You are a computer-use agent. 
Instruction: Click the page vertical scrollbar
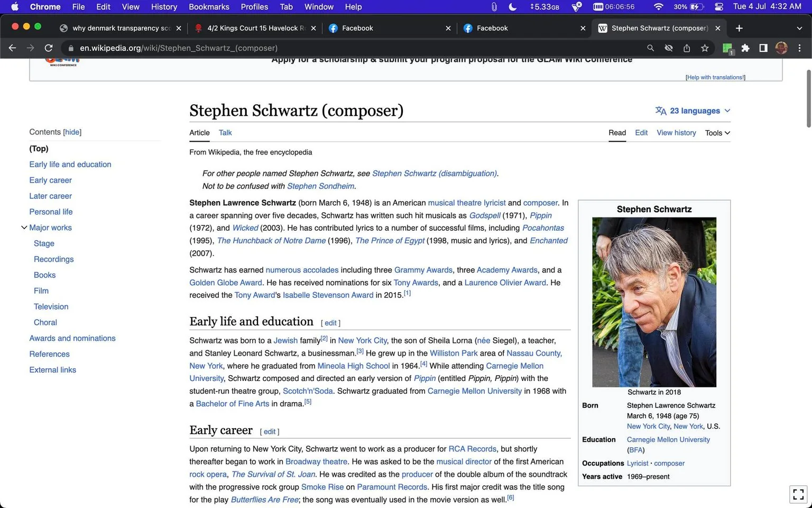click(808, 98)
